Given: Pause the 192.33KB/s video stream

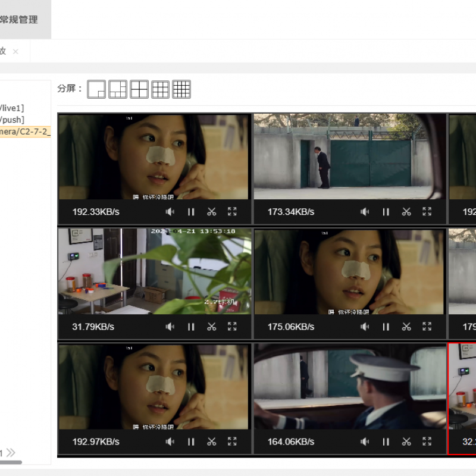Looking at the screenshot, I should click(x=191, y=212).
